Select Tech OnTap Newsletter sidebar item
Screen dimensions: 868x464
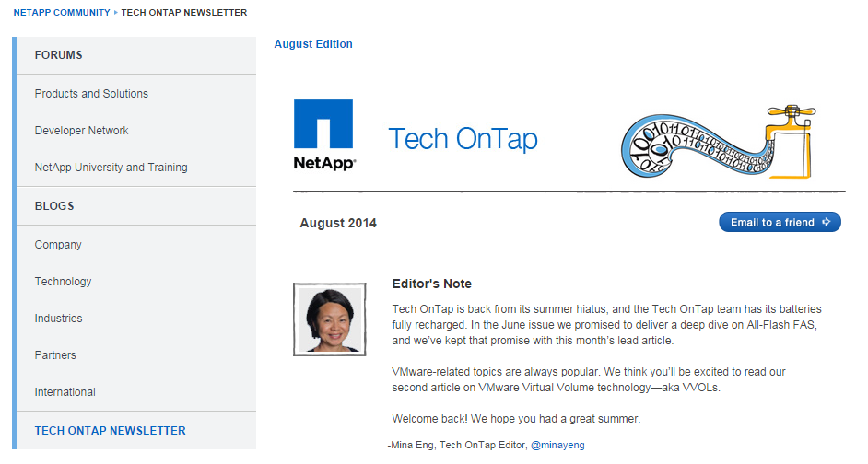click(111, 431)
